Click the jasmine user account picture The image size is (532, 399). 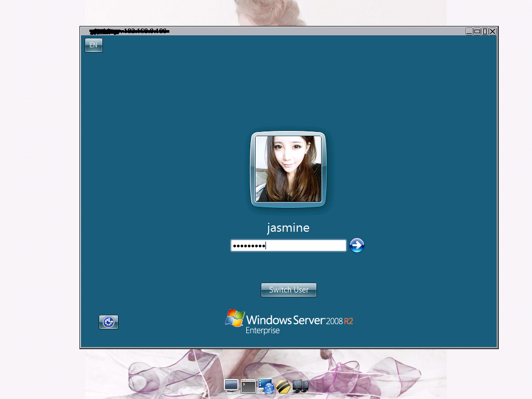pos(288,169)
